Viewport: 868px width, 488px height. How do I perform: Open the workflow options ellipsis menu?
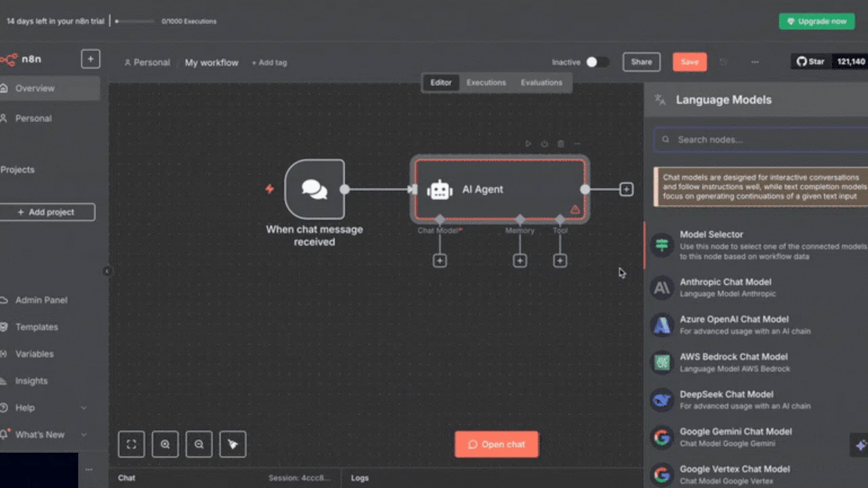(x=755, y=62)
